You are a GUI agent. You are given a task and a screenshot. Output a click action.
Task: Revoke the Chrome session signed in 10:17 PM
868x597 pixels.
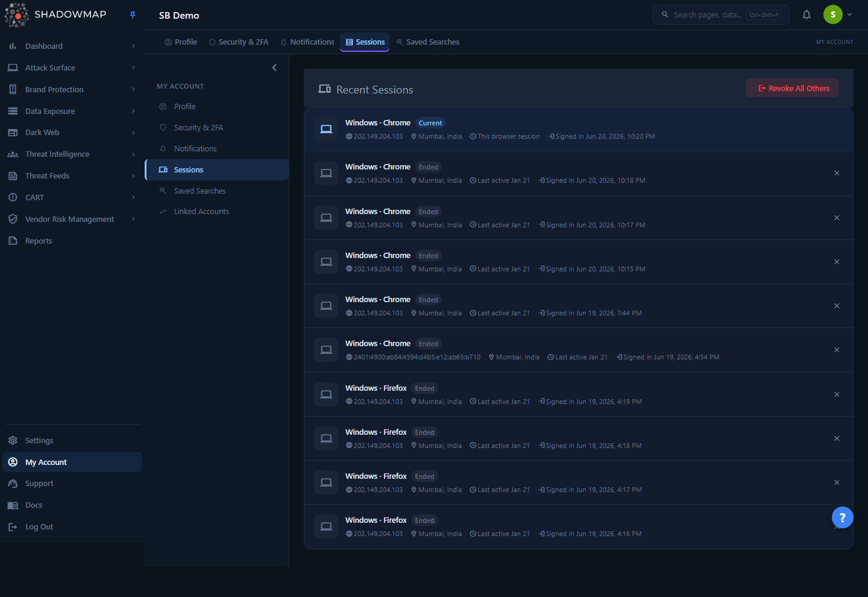(x=837, y=218)
